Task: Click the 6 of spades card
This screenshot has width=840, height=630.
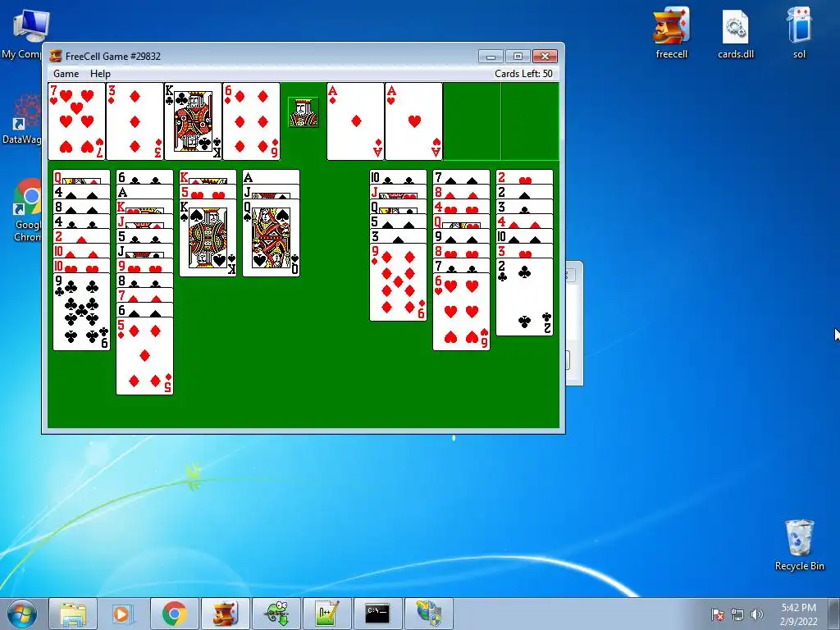Action: (x=144, y=311)
